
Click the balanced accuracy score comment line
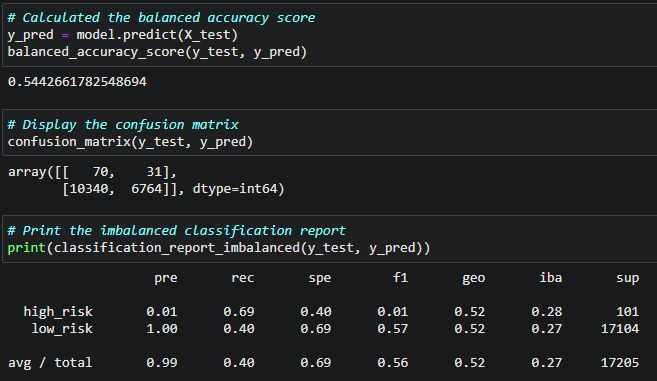click(161, 18)
